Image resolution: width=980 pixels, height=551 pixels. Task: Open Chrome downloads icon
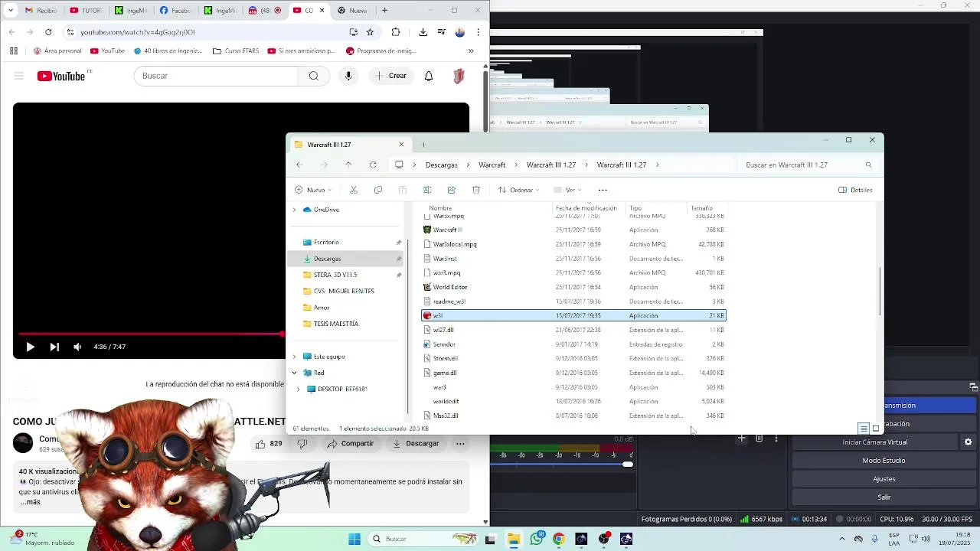(423, 32)
